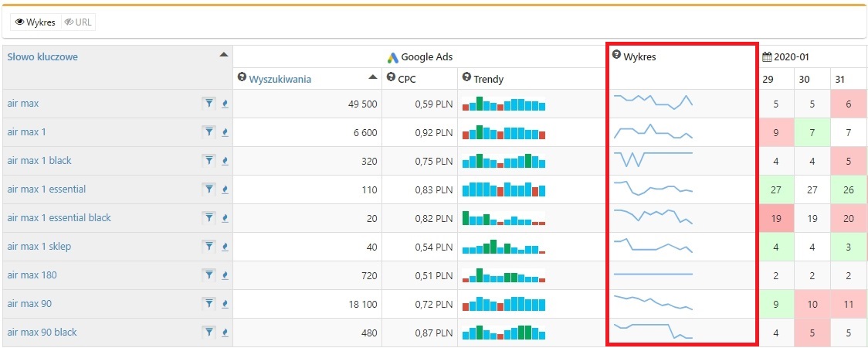This screenshot has width=868, height=348.
Task: Click help icon next to Trendy header
Action: [x=466, y=77]
